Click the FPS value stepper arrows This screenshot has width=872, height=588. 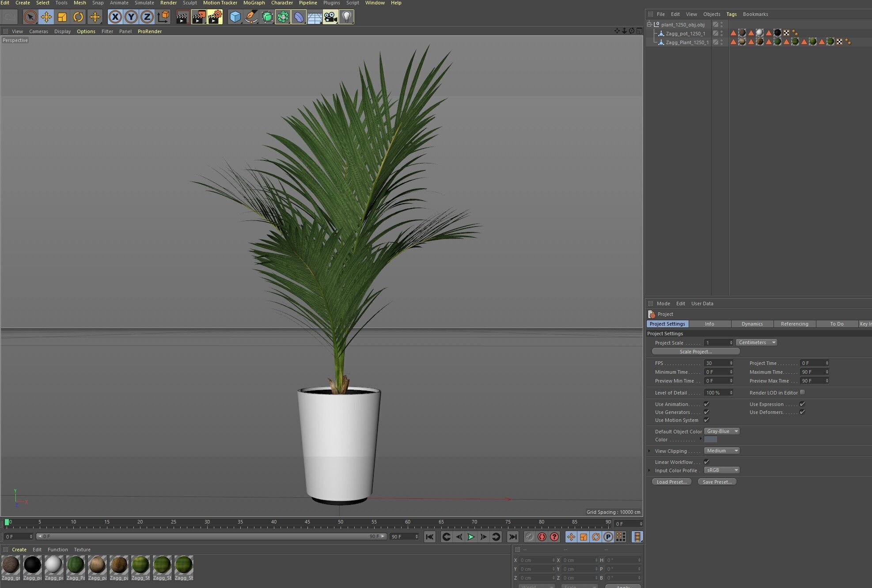pos(731,363)
